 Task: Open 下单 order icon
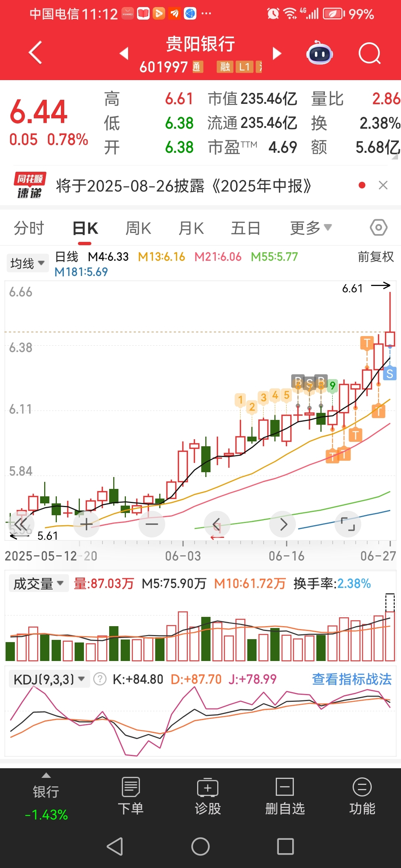131,797
